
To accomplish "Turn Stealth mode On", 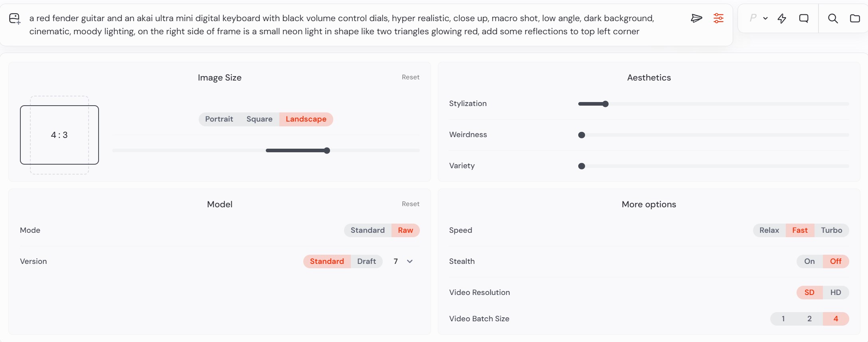I will [x=809, y=261].
